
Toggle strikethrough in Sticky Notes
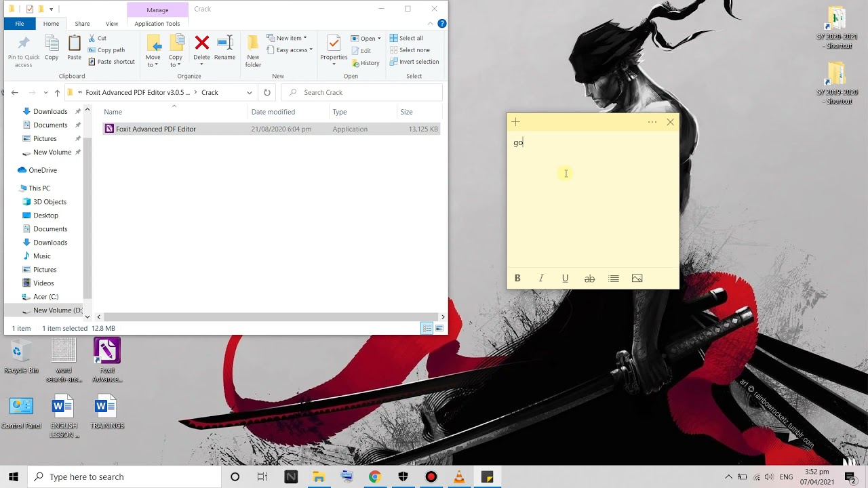[589, 278]
